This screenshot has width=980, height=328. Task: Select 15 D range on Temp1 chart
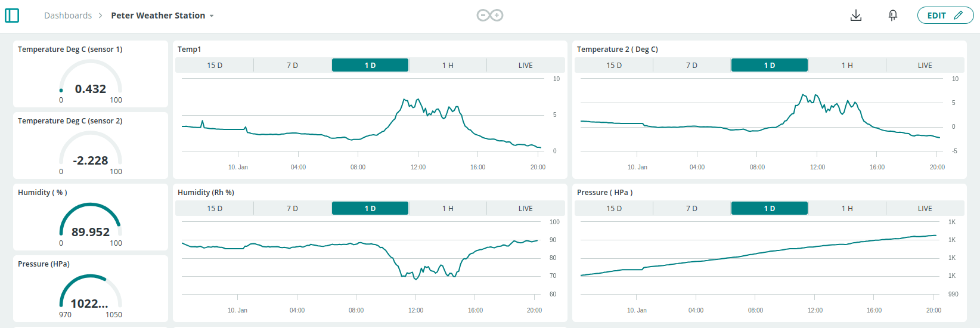point(215,65)
